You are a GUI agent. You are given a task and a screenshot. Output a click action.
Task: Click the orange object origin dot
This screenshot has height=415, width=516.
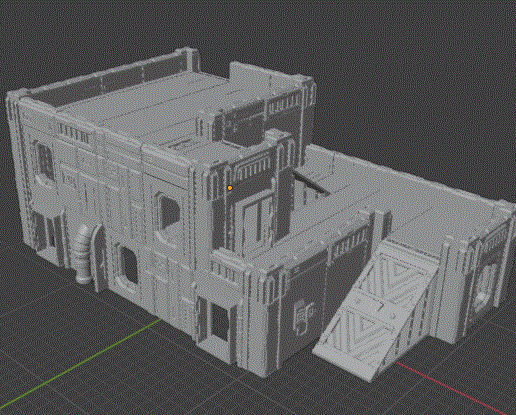tap(230, 188)
